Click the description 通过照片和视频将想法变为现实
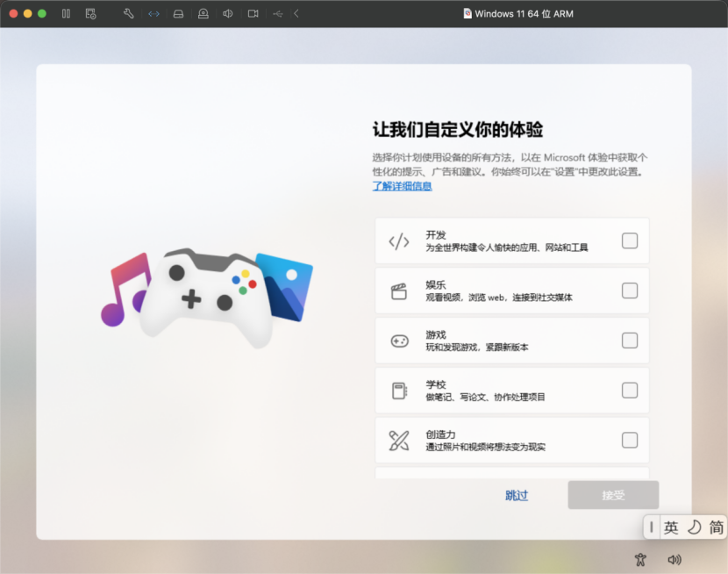This screenshot has height=574, width=728. [x=485, y=447]
